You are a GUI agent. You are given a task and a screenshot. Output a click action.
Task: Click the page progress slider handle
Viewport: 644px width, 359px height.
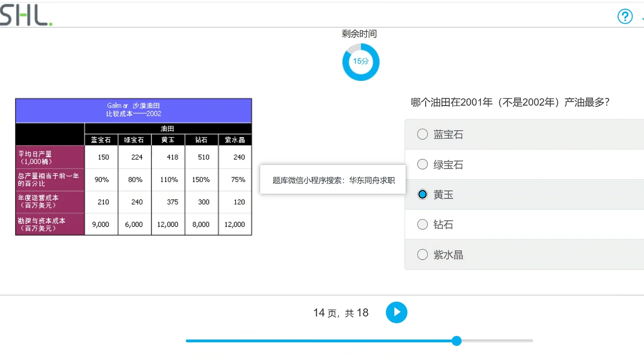[456, 341]
